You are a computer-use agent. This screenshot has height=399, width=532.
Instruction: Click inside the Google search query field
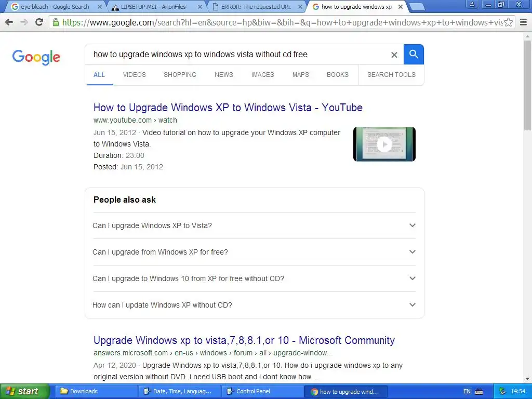[x=237, y=54]
